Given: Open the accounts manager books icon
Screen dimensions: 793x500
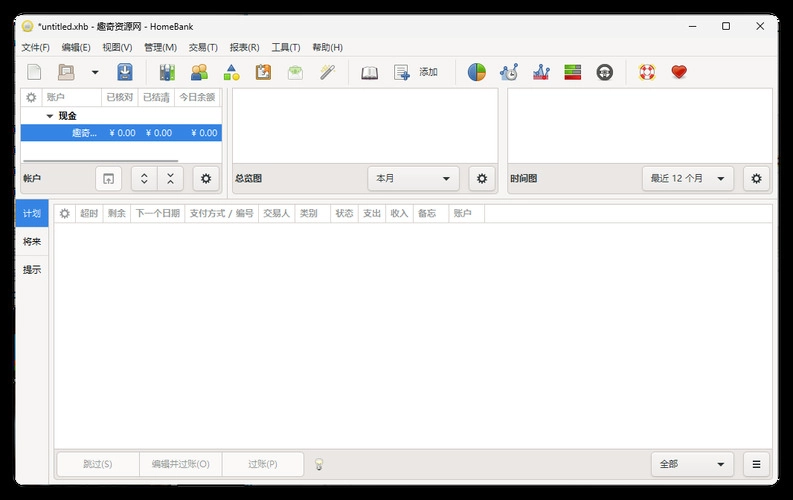Looking at the screenshot, I should [167, 72].
